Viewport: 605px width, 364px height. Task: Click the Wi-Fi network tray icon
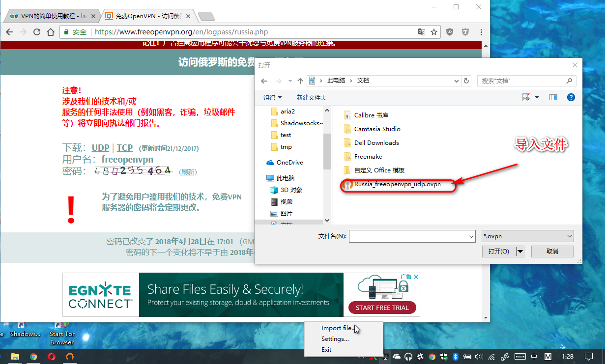coord(492,357)
